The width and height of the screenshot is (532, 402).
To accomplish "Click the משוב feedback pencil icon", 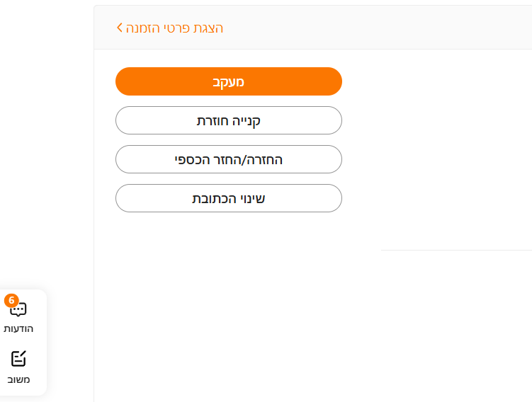I will coord(18,359).
